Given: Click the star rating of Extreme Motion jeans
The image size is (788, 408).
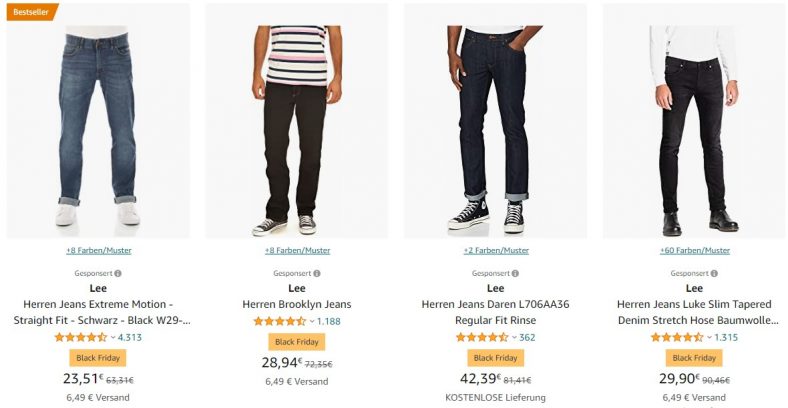Looking at the screenshot, I should click(x=80, y=338).
